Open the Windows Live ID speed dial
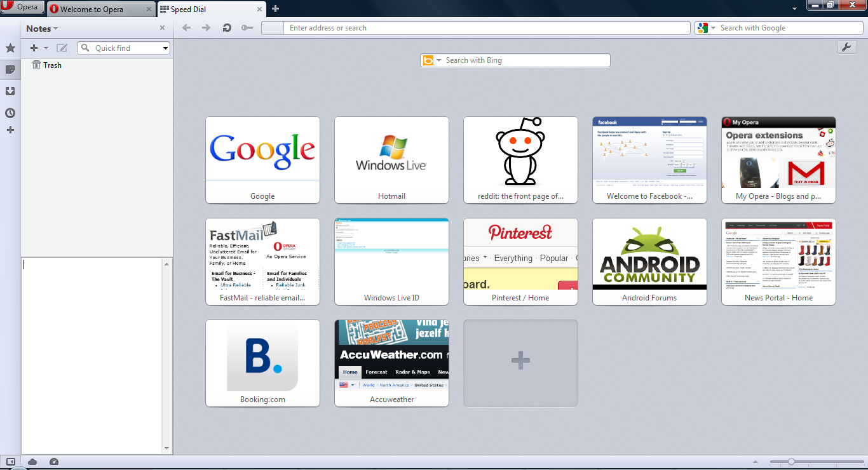The image size is (868, 470). [391, 262]
